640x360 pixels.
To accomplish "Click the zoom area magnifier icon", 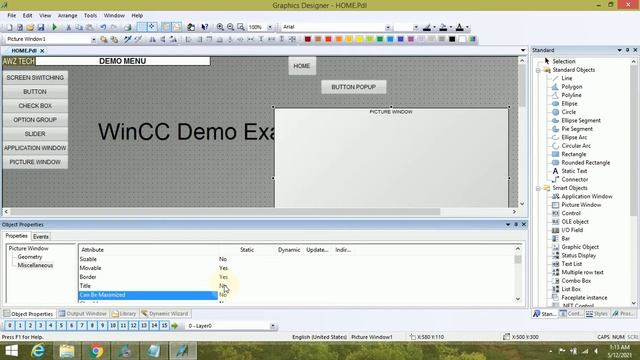I will [241, 27].
